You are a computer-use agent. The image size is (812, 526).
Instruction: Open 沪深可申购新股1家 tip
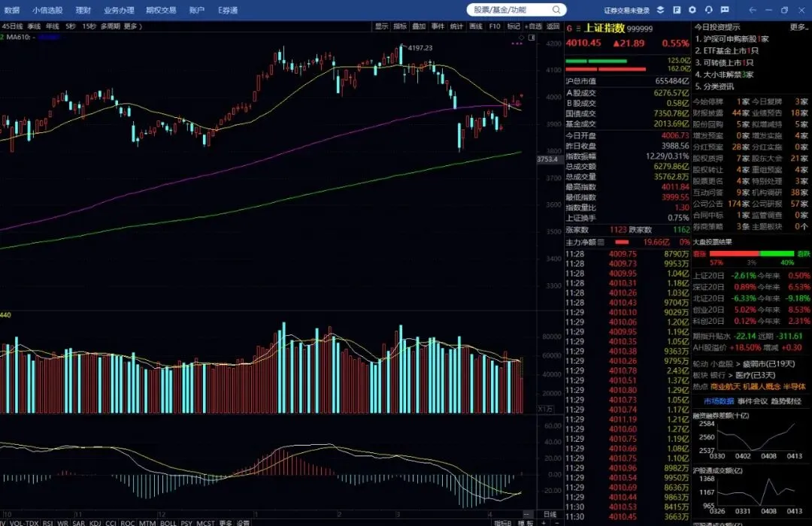[x=732, y=39]
